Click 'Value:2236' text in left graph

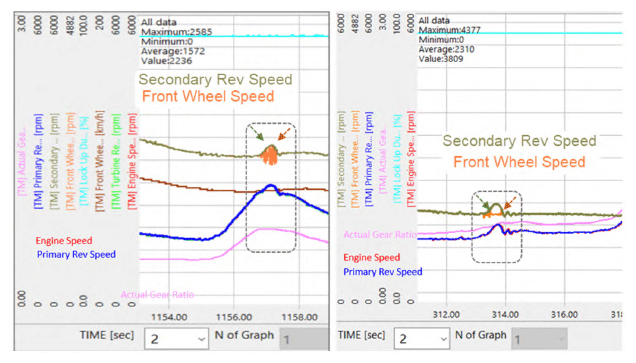[166, 61]
